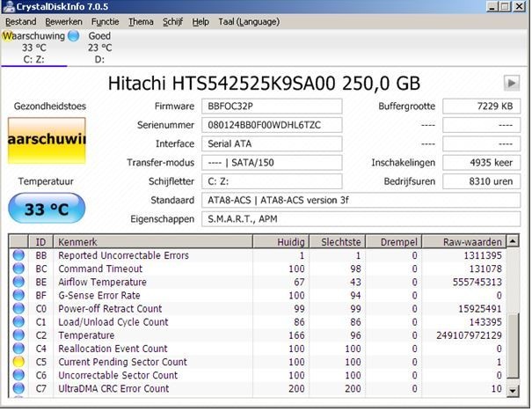Click the status orb for G-Sense Error Rate
The height and width of the screenshot is (412, 532).
click(x=18, y=295)
